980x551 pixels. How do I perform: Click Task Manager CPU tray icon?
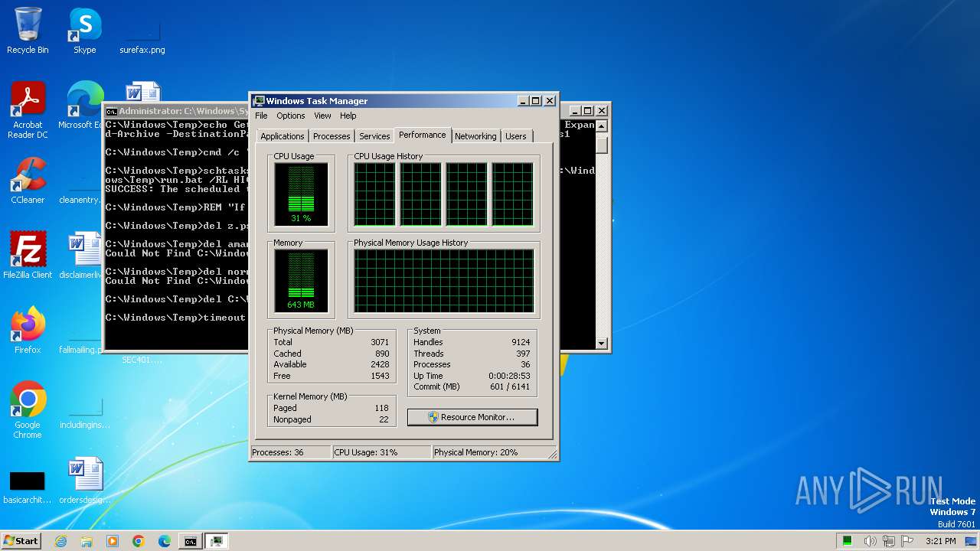pyautogui.click(x=848, y=541)
